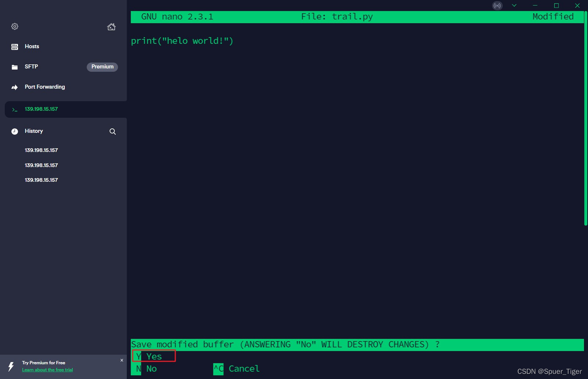588x379 pixels.
Task: Switch to the active 139.198.15.157 terminal tab
Action: point(66,109)
